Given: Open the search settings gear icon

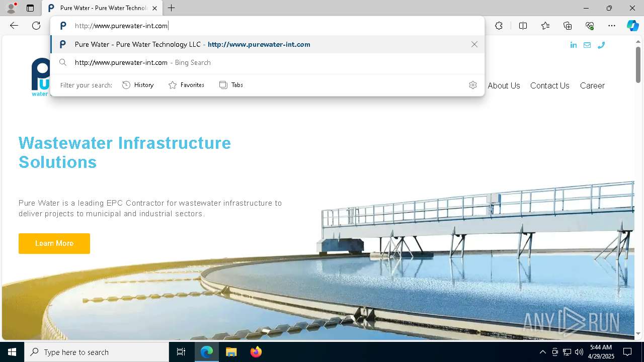Looking at the screenshot, I should 473,85.
